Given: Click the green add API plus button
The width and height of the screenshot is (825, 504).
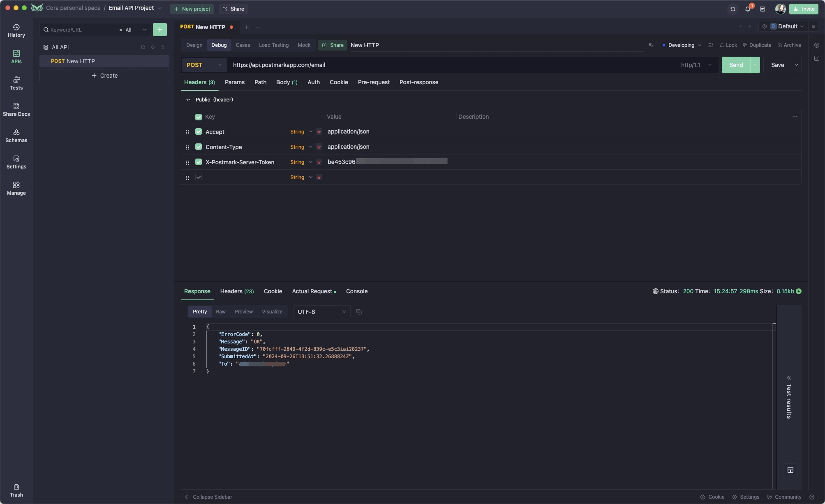Looking at the screenshot, I should (159, 30).
